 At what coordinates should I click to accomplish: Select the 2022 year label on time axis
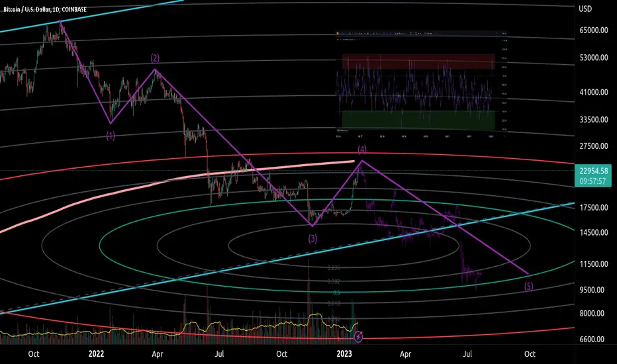tap(96, 354)
